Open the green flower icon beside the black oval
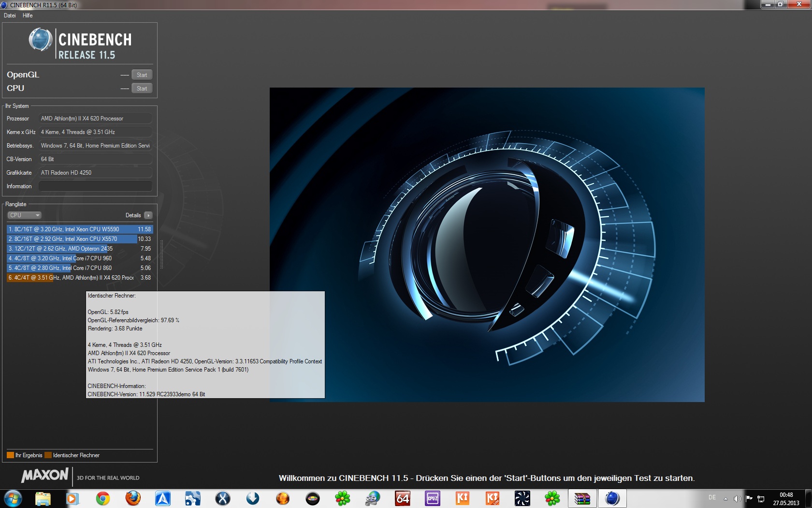Image resolution: width=812 pixels, height=508 pixels. coord(343,498)
